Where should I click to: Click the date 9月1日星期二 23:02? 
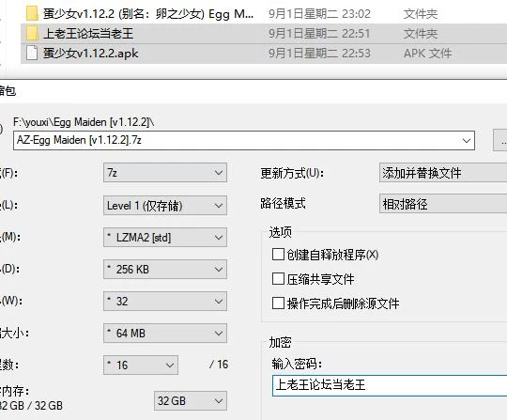(x=319, y=13)
